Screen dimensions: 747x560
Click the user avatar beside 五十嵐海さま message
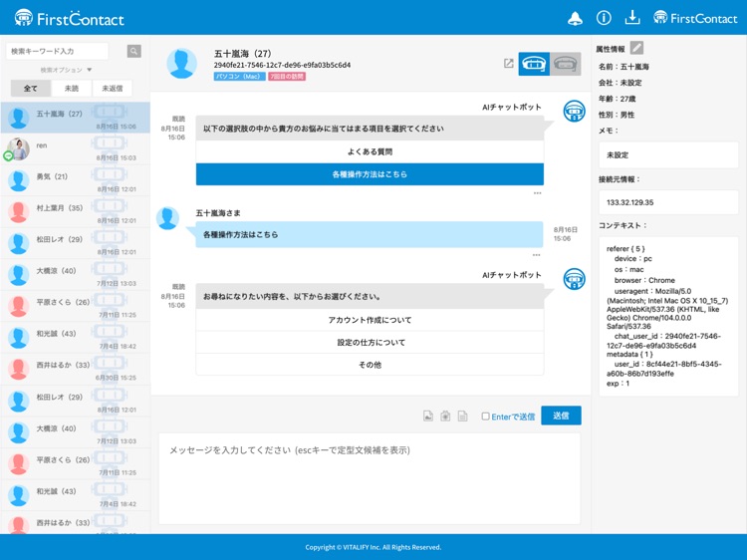(x=167, y=218)
